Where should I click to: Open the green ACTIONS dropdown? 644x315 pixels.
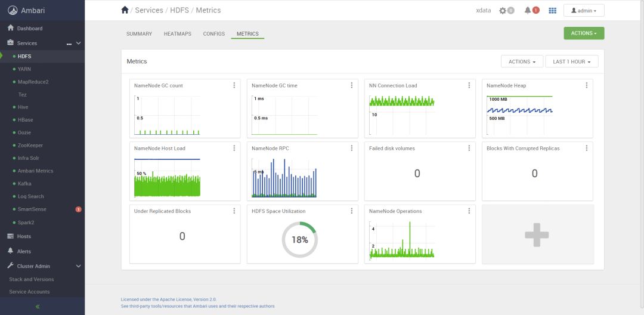[x=584, y=33]
